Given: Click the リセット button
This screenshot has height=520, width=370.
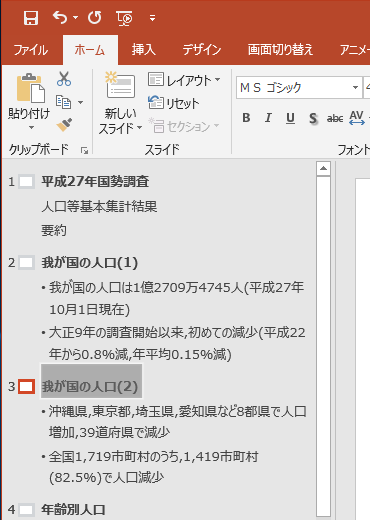Looking at the screenshot, I should [x=173, y=103].
